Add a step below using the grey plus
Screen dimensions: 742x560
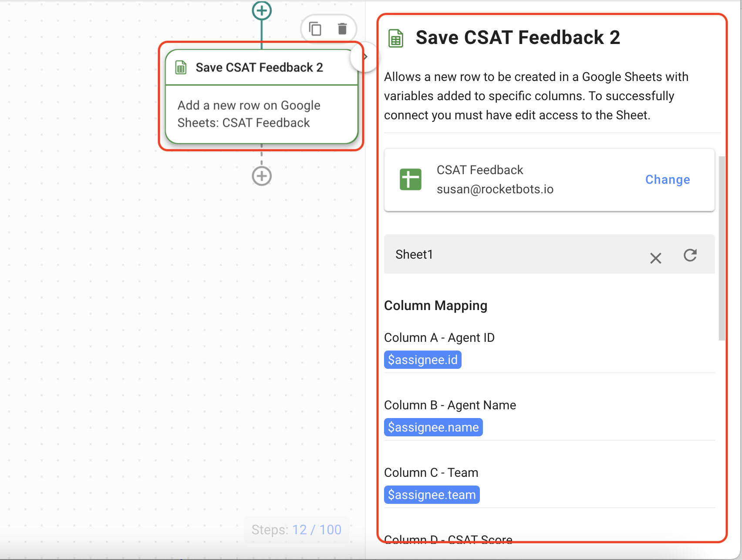[262, 176]
